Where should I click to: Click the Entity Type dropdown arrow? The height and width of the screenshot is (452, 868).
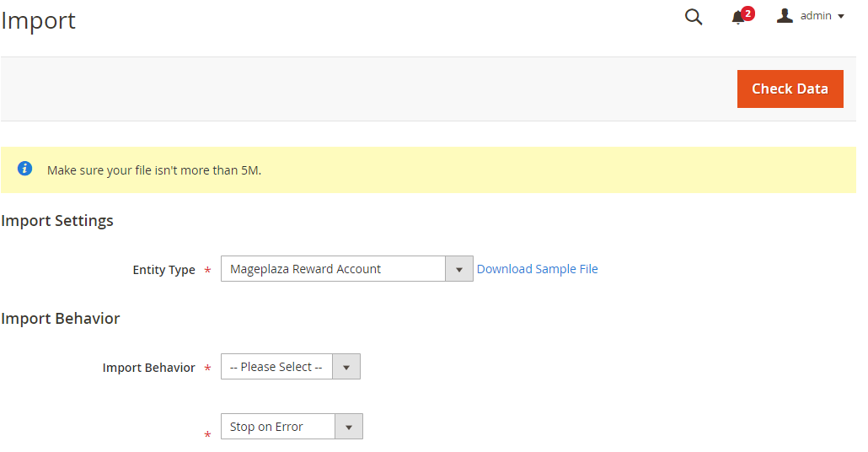(459, 270)
